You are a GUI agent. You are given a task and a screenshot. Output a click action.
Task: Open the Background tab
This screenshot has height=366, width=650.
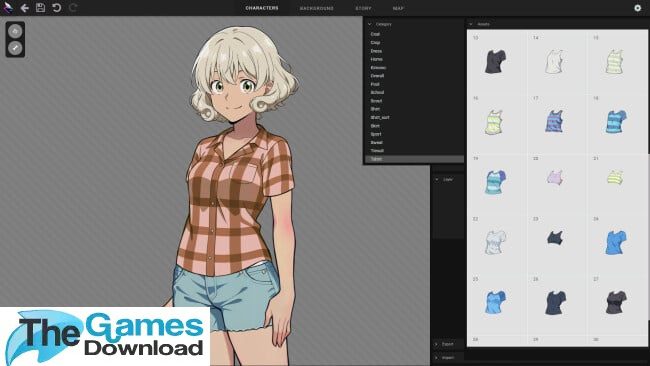click(317, 8)
